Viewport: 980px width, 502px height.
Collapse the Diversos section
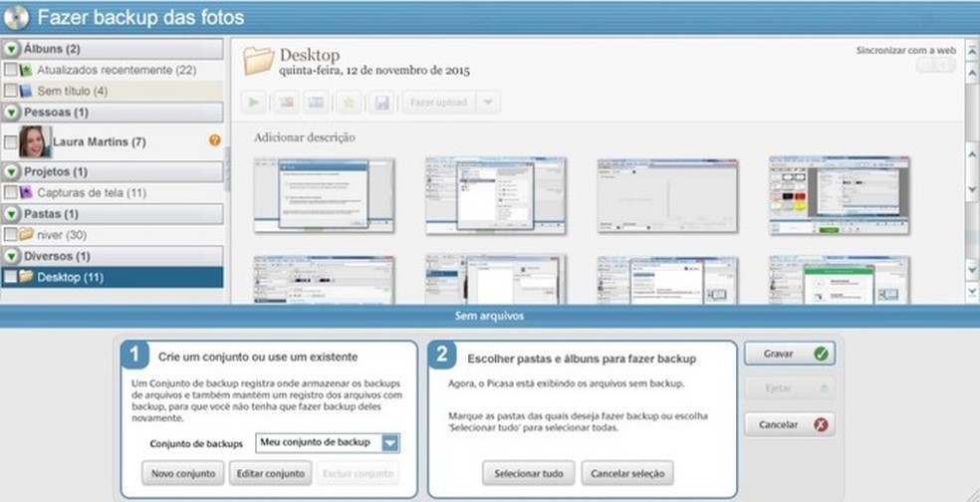point(11,256)
